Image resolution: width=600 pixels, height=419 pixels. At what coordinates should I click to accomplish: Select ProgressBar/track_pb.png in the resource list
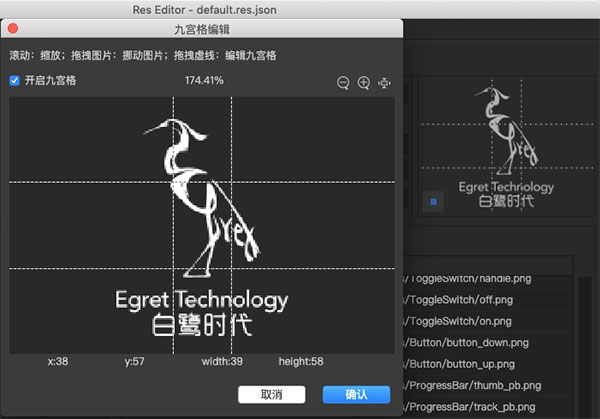pos(471,407)
